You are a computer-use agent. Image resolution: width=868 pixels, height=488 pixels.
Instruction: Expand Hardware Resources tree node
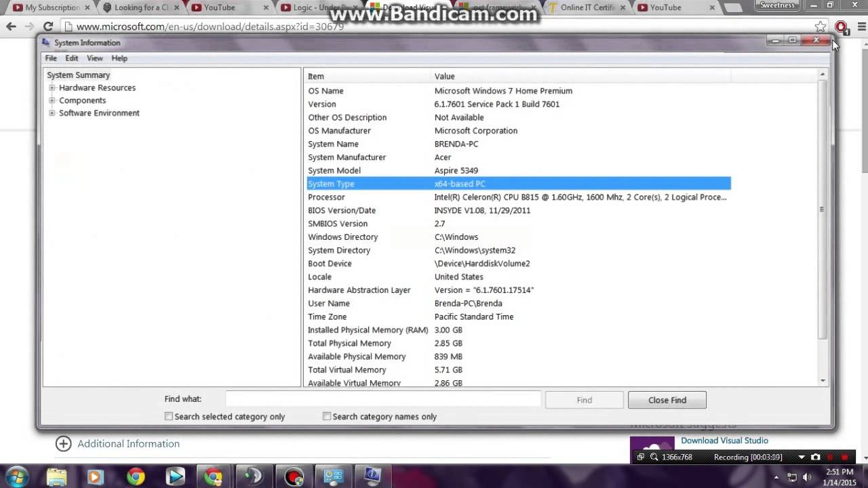coord(52,87)
